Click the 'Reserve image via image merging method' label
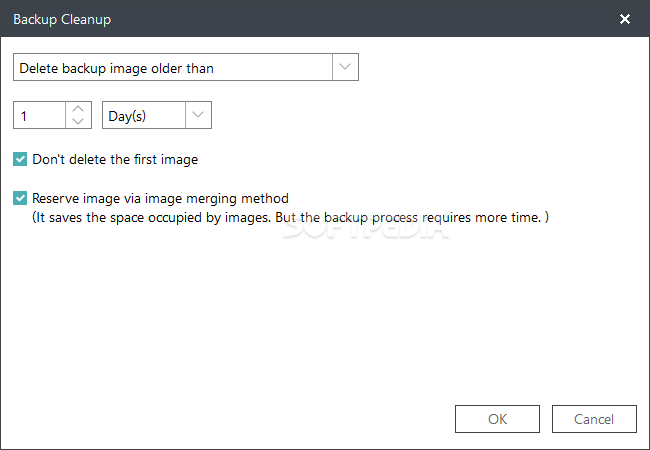This screenshot has height=450, width=650. (x=160, y=198)
